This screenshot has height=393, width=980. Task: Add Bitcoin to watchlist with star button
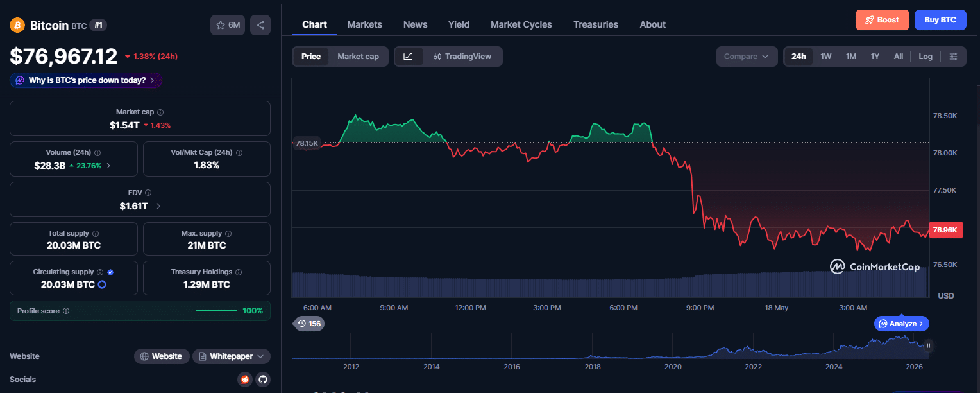[228, 25]
